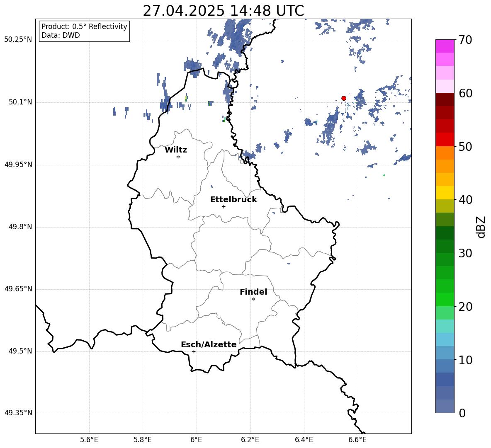Click the 10 value on colorbar
The width and height of the screenshot is (491, 448).
466,360
